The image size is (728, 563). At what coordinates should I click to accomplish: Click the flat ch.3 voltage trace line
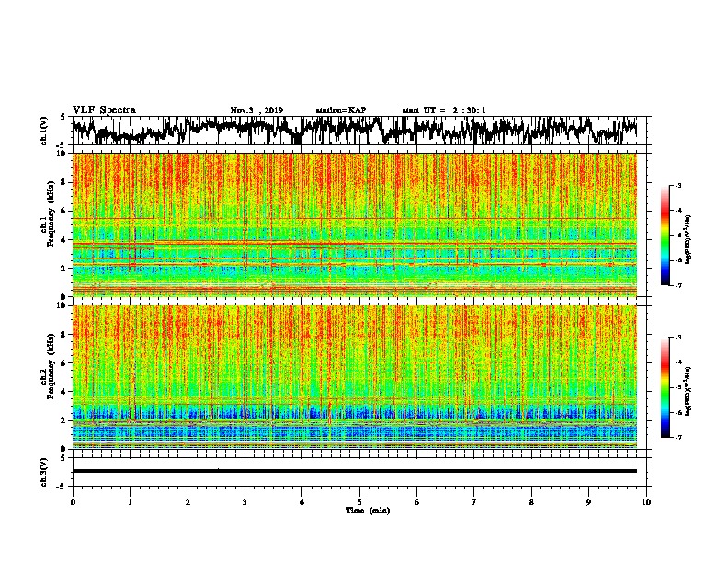[x=354, y=471]
